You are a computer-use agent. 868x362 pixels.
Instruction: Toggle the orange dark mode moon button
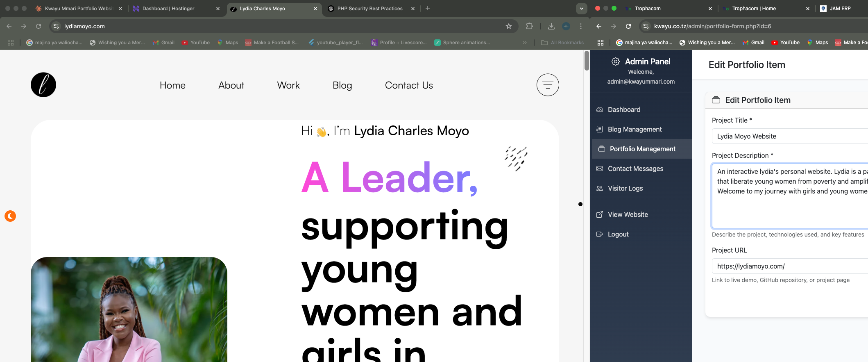(10, 216)
